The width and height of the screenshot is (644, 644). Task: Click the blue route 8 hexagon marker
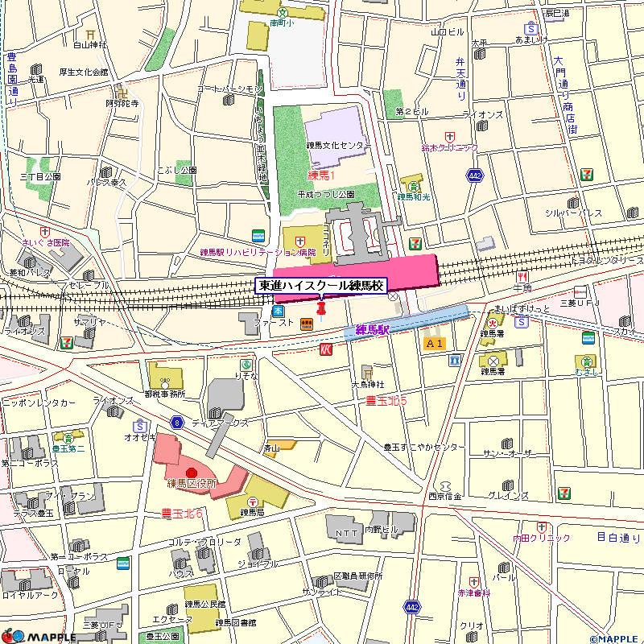[x=177, y=422]
